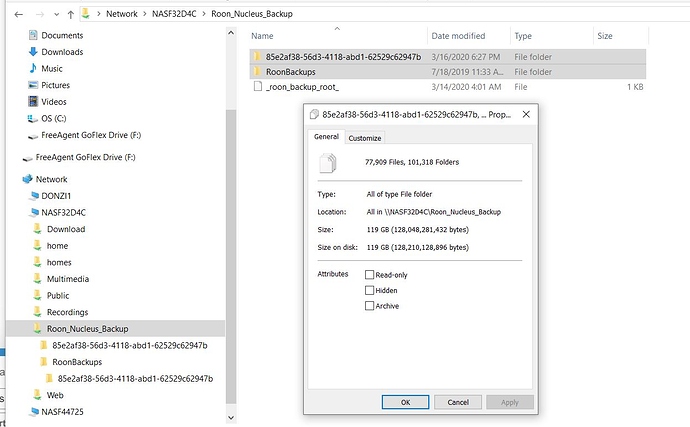Click OK in the Properties dialog
Image resolution: width=690 pixels, height=427 pixels.
click(405, 402)
